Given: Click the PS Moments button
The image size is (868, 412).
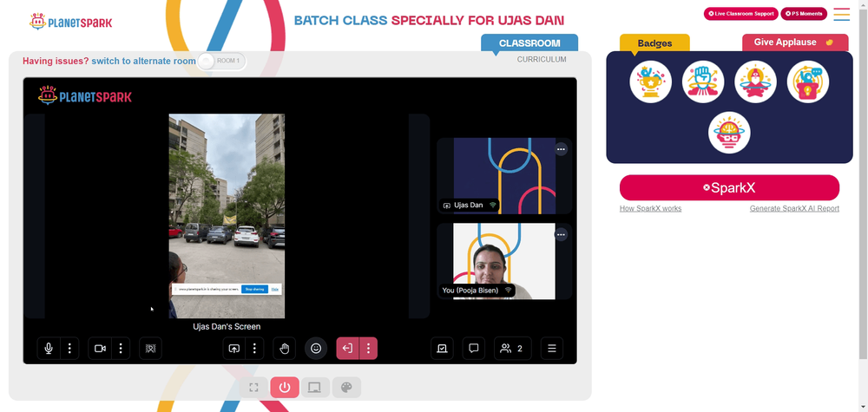Looking at the screenshot, I should (x=804, y=14).
